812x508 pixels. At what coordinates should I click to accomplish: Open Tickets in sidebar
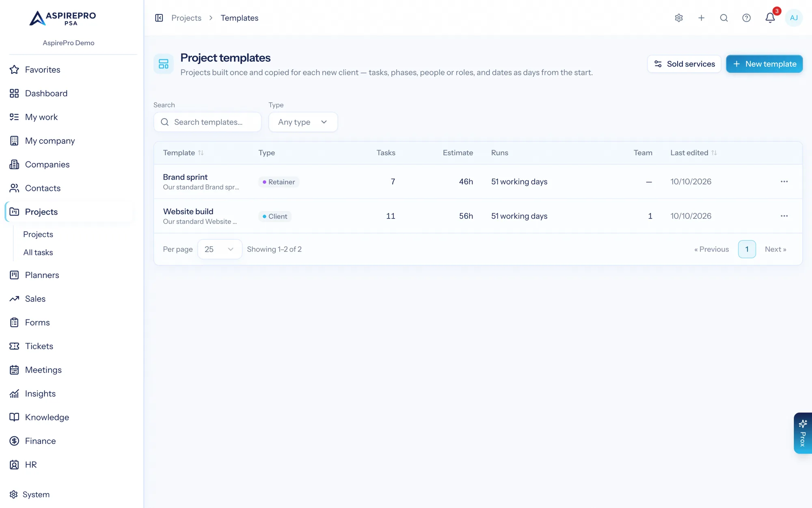(x=69, y=346)
